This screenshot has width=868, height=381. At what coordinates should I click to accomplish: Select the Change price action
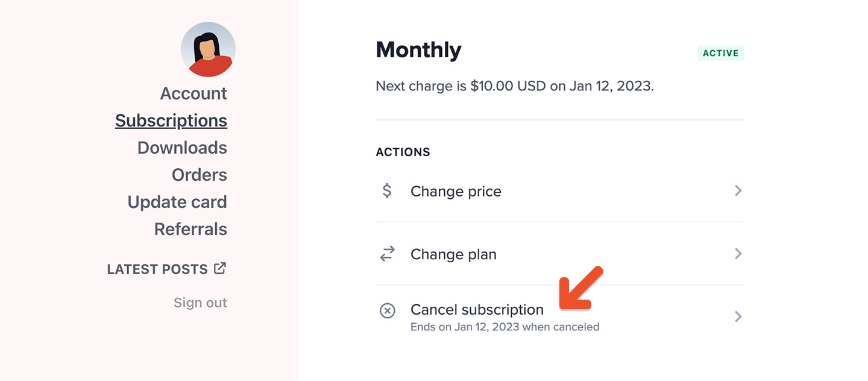456,192
